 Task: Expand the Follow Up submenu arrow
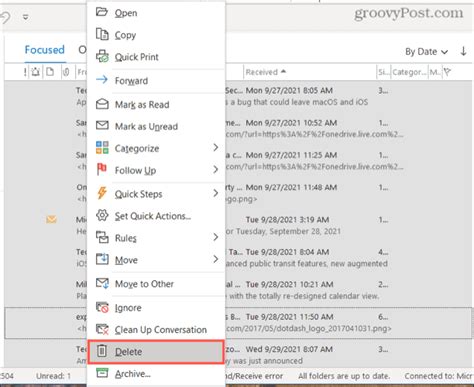tap(216, 170)
